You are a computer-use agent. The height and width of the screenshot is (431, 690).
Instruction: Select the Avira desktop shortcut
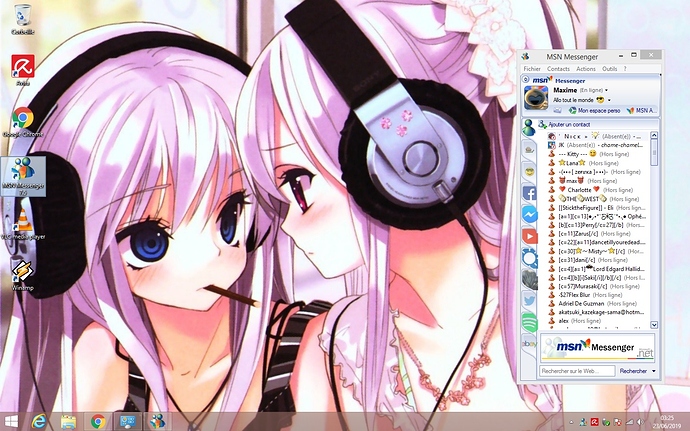(x=22, y=70)
